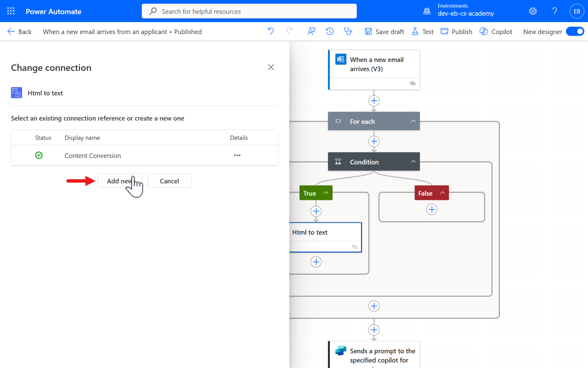Open the Environments picker globe icon
The image size is (588, 368).
tap(427, 11)
